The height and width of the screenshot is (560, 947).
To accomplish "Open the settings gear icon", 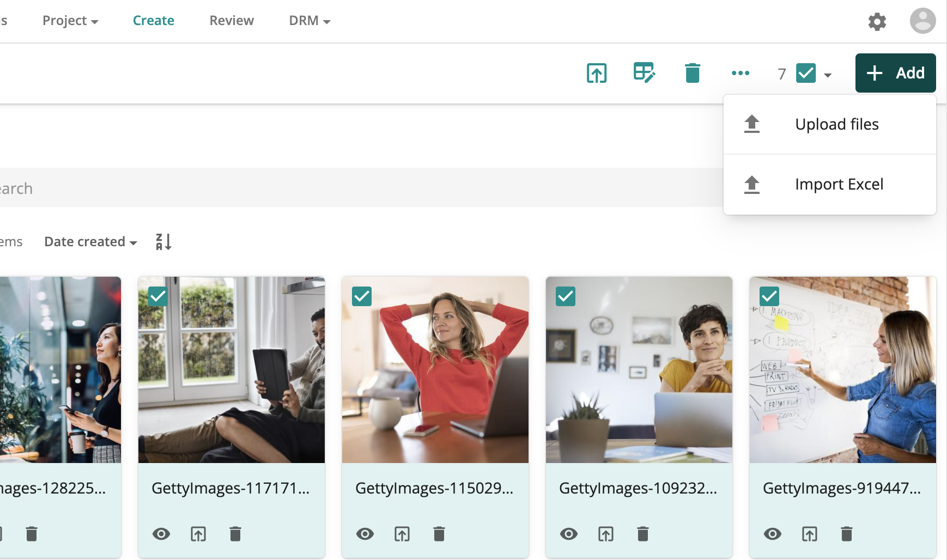I will pyautogui.click(x=877, y=21).
